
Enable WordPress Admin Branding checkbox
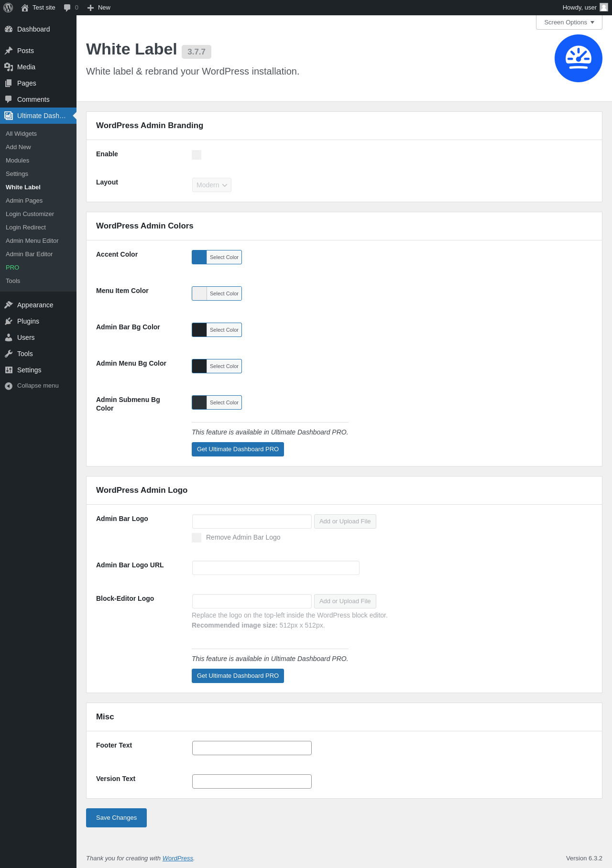(x=197, y=155)
